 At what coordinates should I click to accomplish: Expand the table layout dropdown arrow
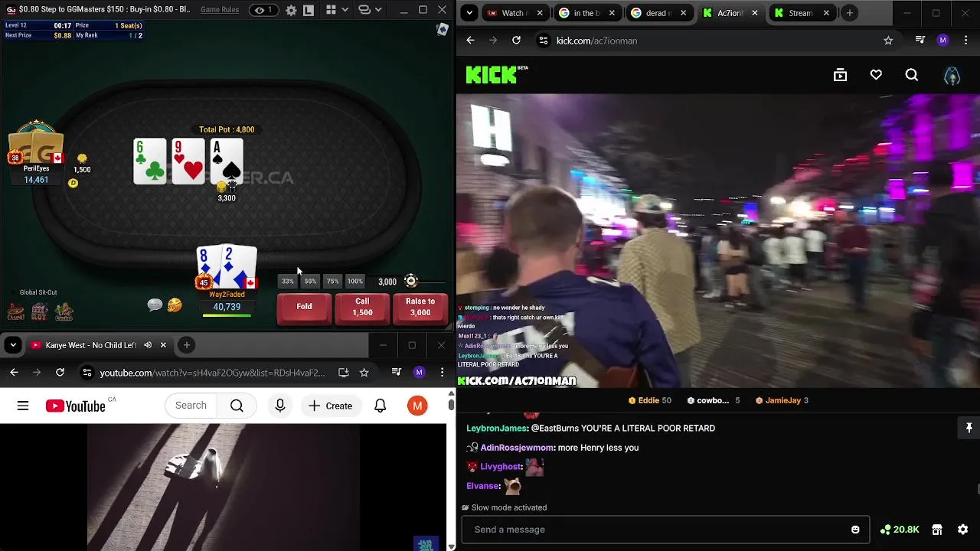pyautogui.click(x=345, y=10)
